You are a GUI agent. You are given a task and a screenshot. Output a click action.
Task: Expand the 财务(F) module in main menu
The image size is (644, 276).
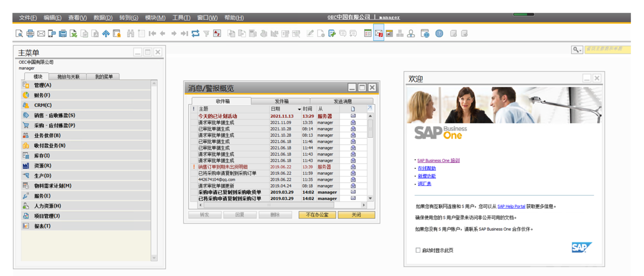tap(42, 95)
